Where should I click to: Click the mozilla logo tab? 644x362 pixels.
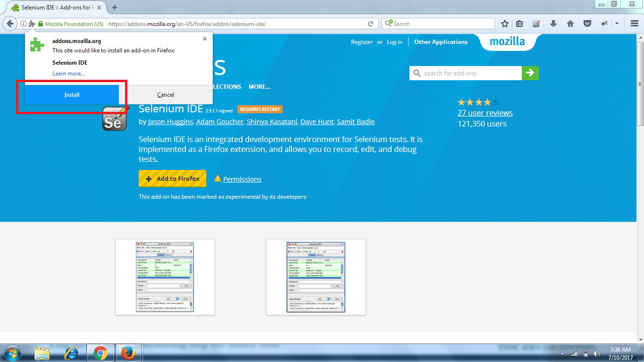click(507, 42)
